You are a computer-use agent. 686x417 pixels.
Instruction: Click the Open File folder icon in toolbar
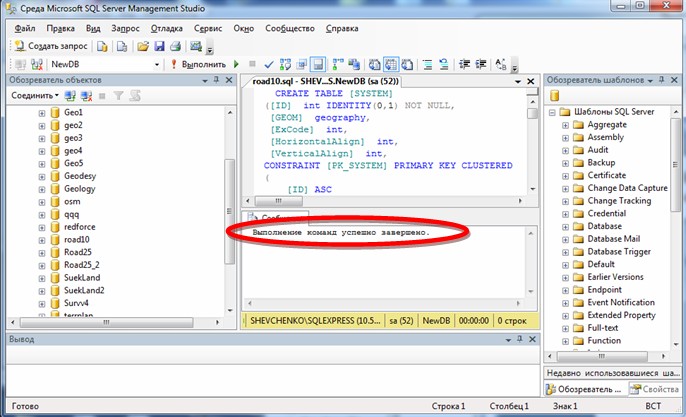(143, 46)
